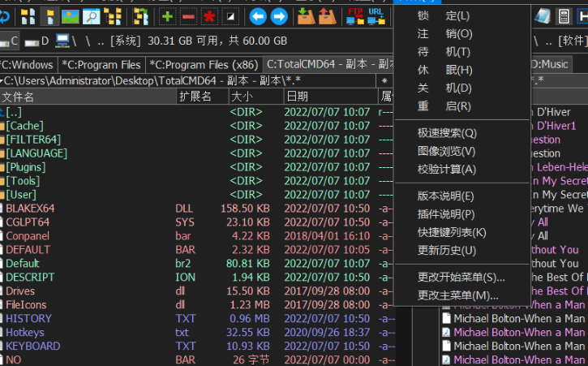Select the [LANGUAGE] folder row

pos(196,153)
